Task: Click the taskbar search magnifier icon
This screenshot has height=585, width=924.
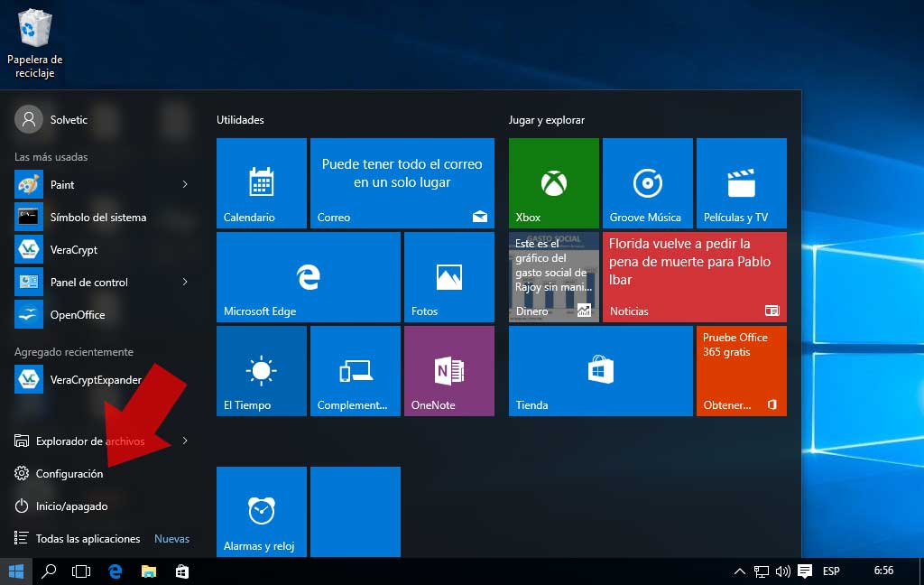Action: (50, 571)
